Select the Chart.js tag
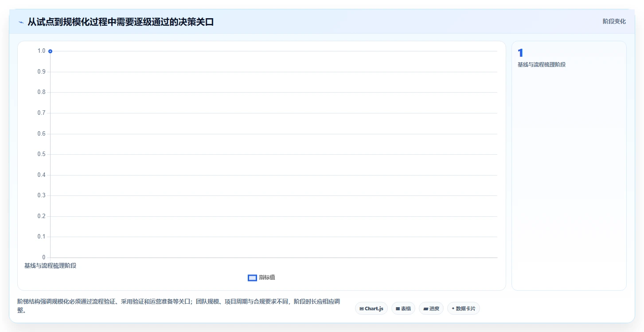 pyautogui.click(x=371, y=309)
